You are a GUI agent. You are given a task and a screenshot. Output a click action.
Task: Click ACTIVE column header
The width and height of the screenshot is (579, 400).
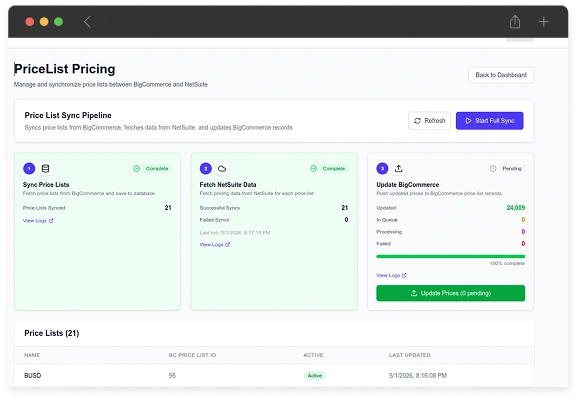313,355
